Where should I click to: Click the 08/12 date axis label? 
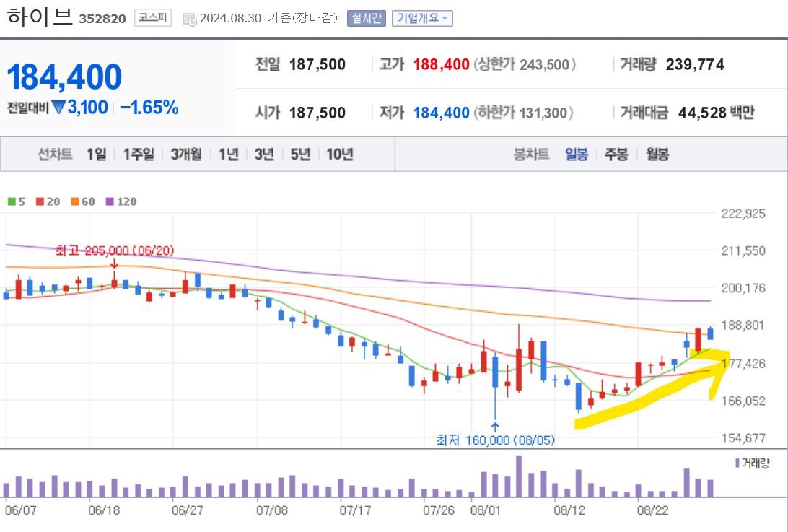(x=569, y=511)
